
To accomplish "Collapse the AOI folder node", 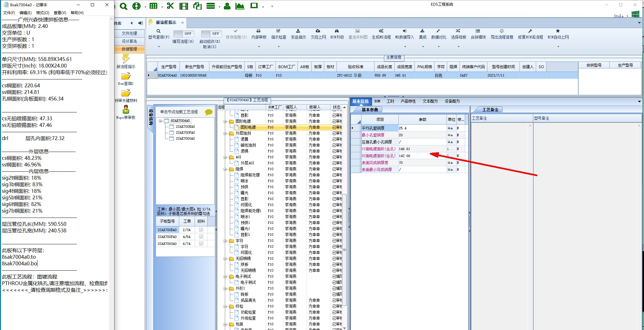I will pos(225,157).
